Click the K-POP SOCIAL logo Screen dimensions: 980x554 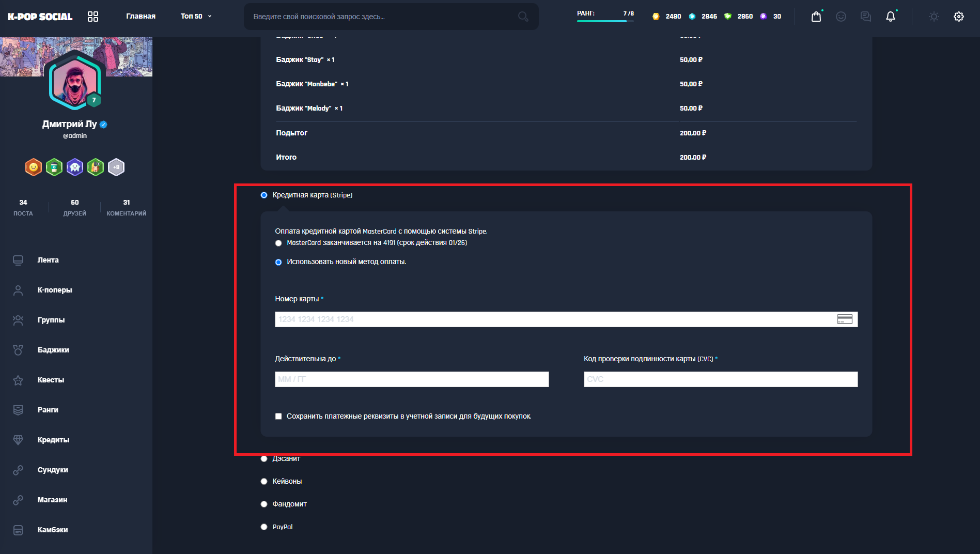click(40, 17)
